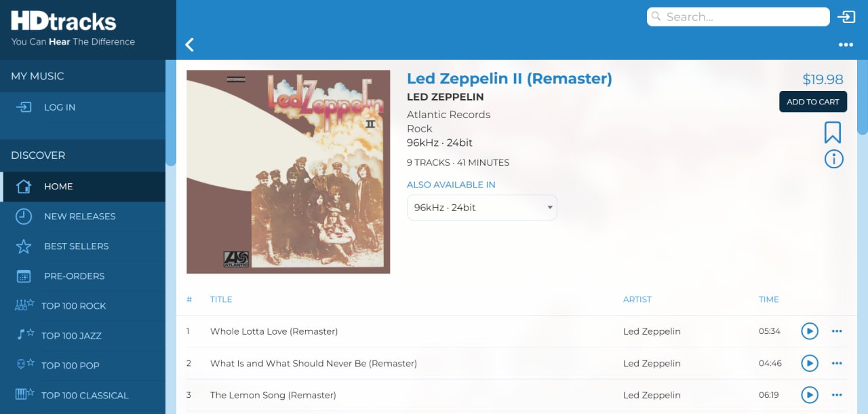
Task: Open the album info icon
Action: click(x=833, y=159)
